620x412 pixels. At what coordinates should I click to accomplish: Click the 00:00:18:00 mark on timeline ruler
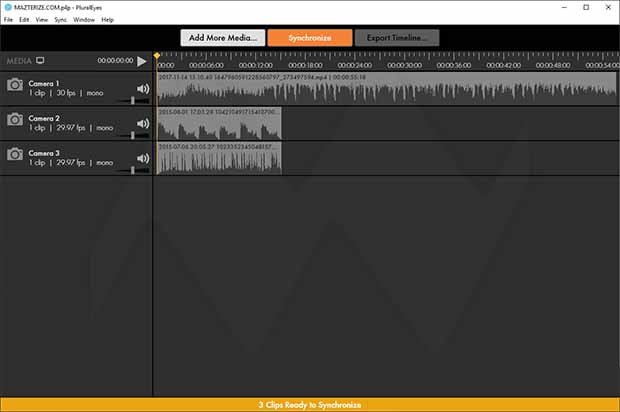[x=305, y=65]
